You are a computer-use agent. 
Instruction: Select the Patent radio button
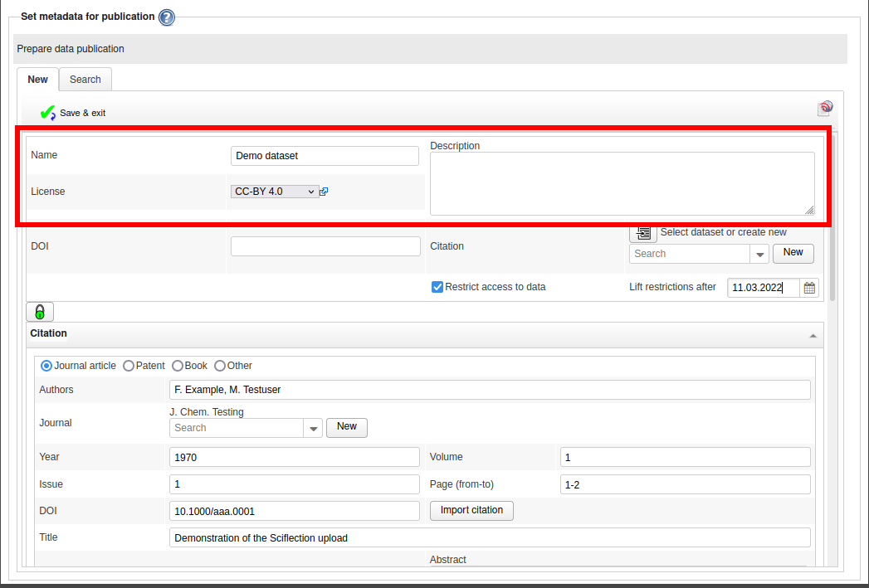point(129,366)
